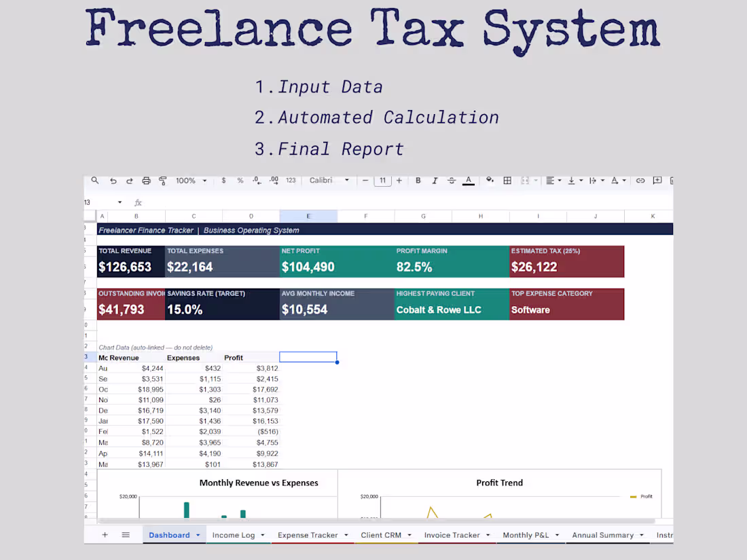Open the zoom level 100% dropdown
Screen dimensions: 747x560
pyautogui.click(x=191, y=181)
